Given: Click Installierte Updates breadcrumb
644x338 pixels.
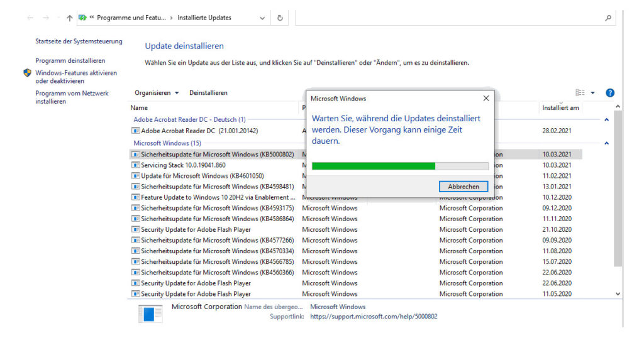Looking at the screenshot, I should click(x=204, y=18).
